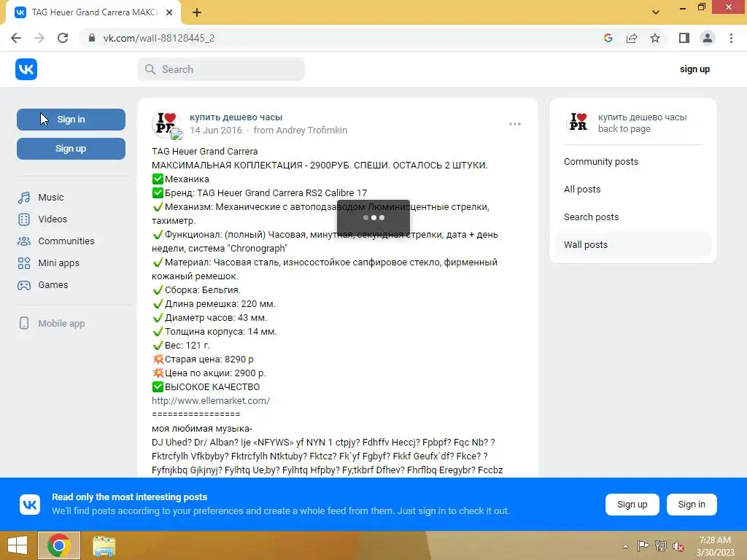Open post options three-dots menu
Screen dimensions: 747x560
(x=514, y=124)
